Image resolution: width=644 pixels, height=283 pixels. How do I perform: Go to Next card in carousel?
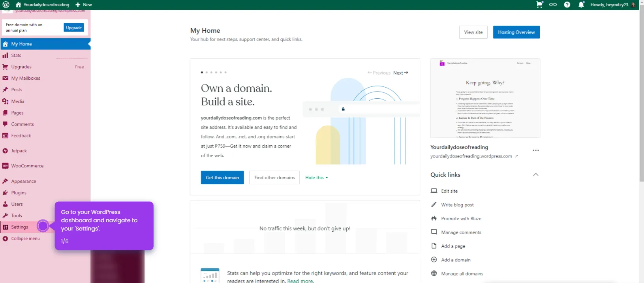401,73
